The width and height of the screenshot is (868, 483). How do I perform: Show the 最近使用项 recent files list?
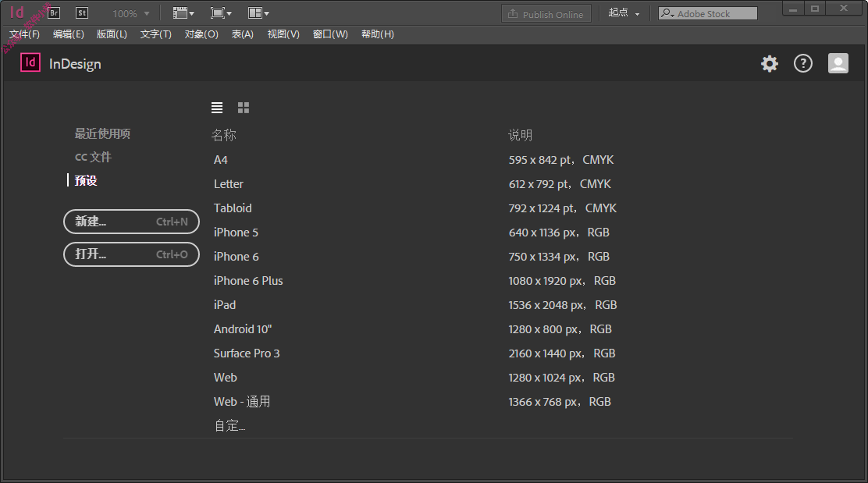tap(102, 134)
